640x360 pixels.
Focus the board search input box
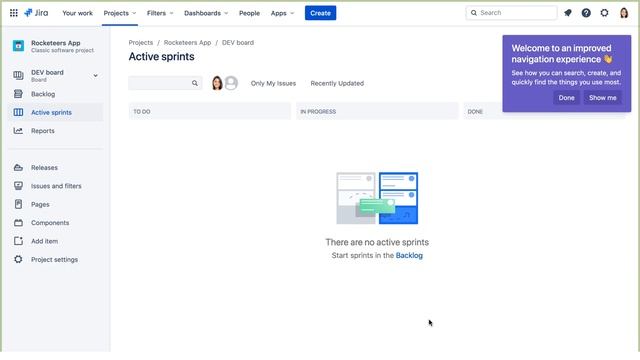click(165, 83)
